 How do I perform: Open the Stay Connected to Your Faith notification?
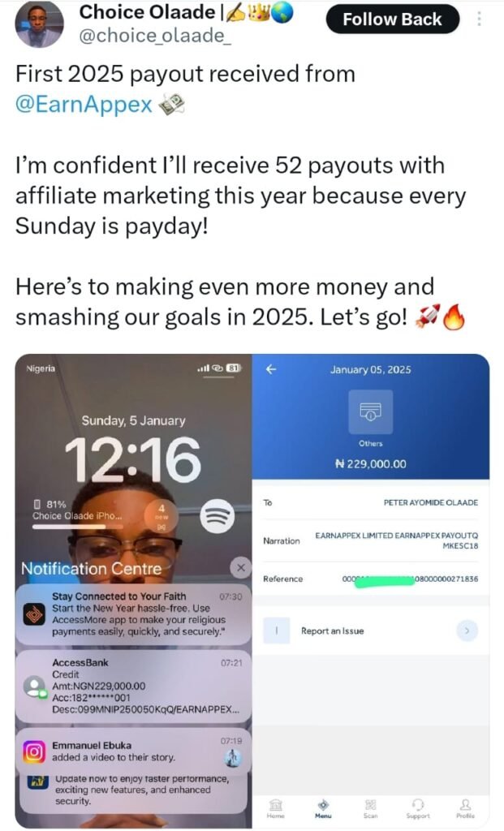coord(134,614)
